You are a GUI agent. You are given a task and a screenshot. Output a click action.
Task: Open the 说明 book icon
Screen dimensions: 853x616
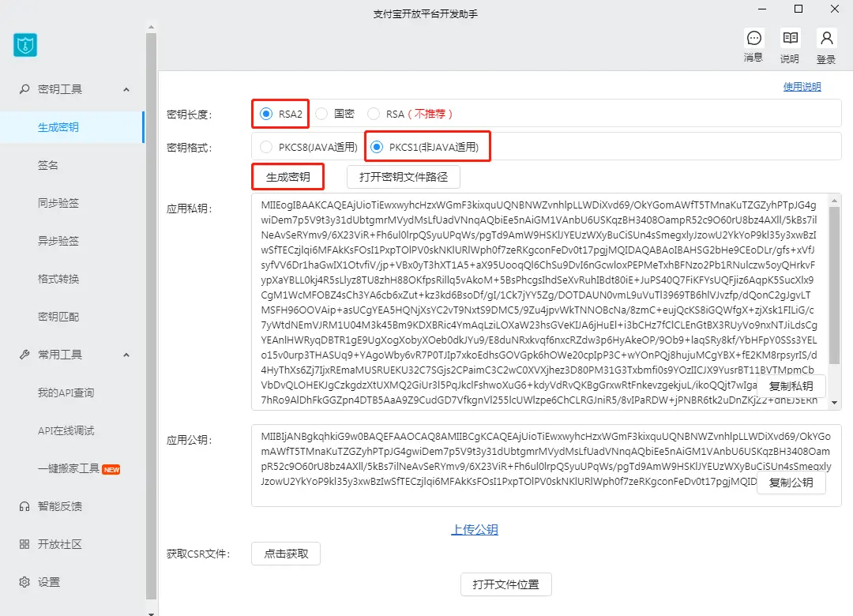tap(789, 39)
